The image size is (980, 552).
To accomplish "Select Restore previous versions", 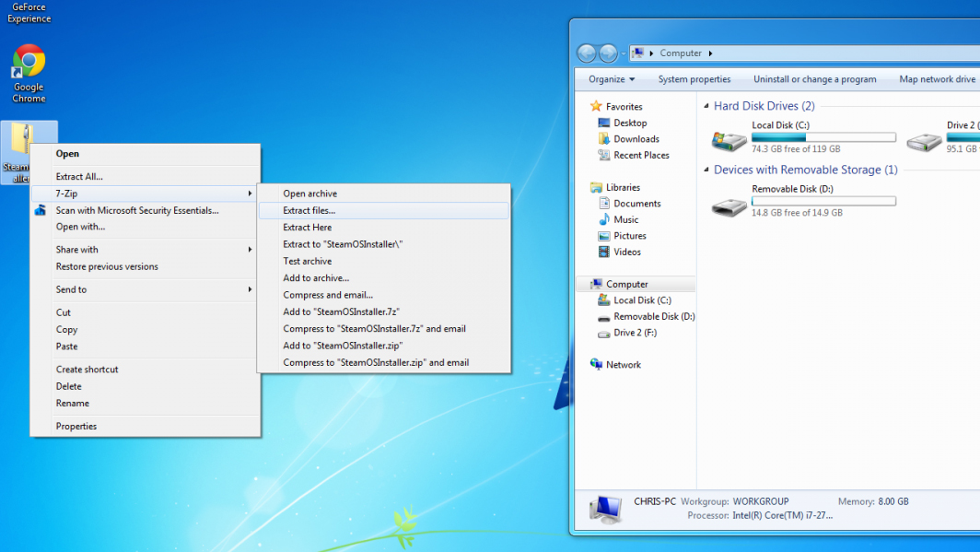I will (145, 266).
